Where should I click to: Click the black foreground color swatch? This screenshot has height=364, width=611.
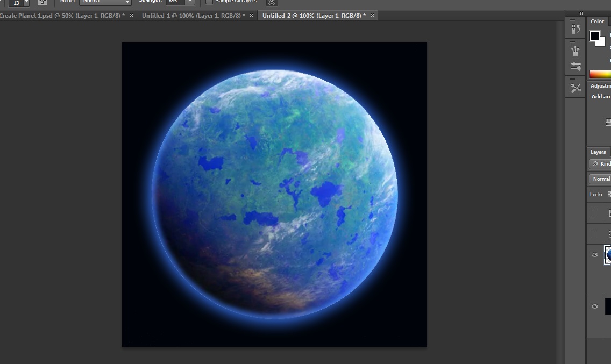594,36
